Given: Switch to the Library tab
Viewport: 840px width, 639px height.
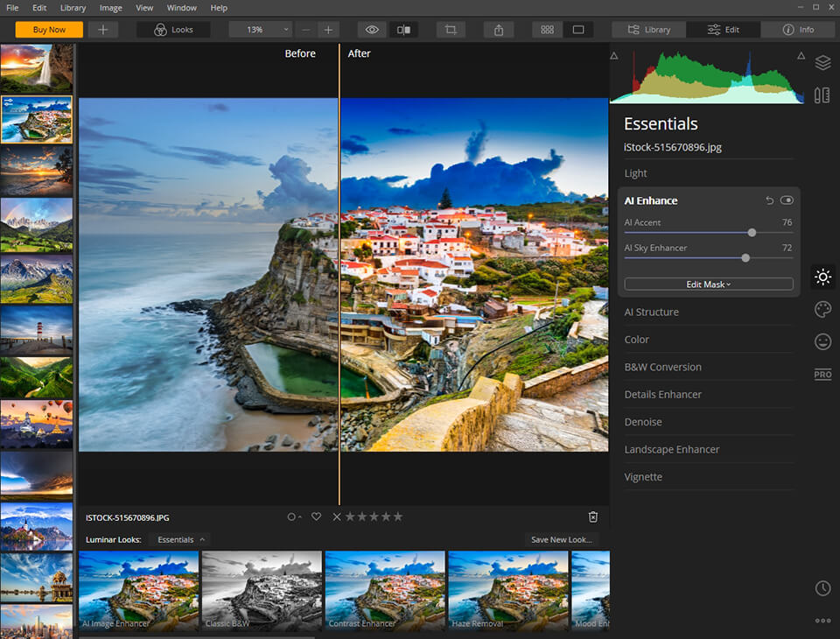Looking at the screenshot, I should (x=647, y=29).
